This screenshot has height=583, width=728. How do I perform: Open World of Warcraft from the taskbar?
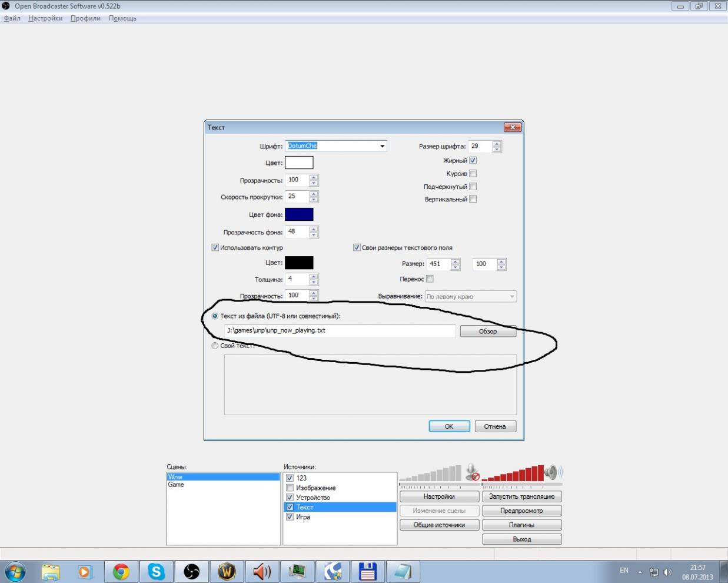[227, 571]
